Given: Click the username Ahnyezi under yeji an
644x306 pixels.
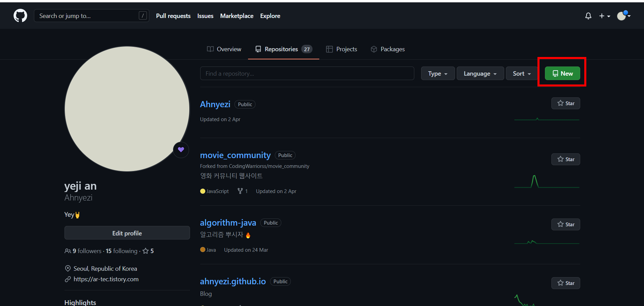Looking at the screenshot, I should click(78, 197).
